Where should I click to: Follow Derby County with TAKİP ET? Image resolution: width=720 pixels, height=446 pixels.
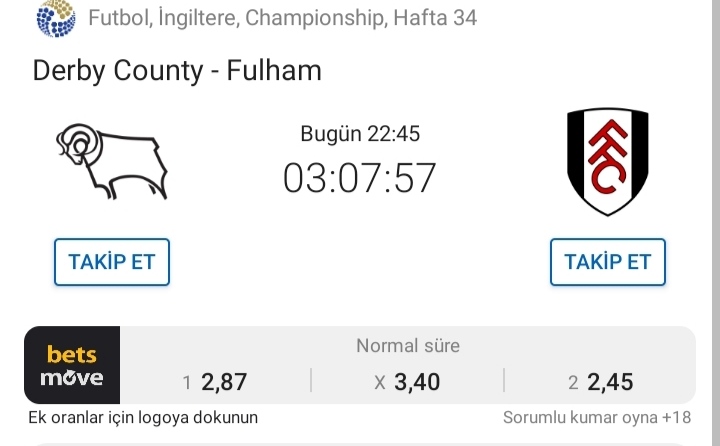(x=112, y=262)
